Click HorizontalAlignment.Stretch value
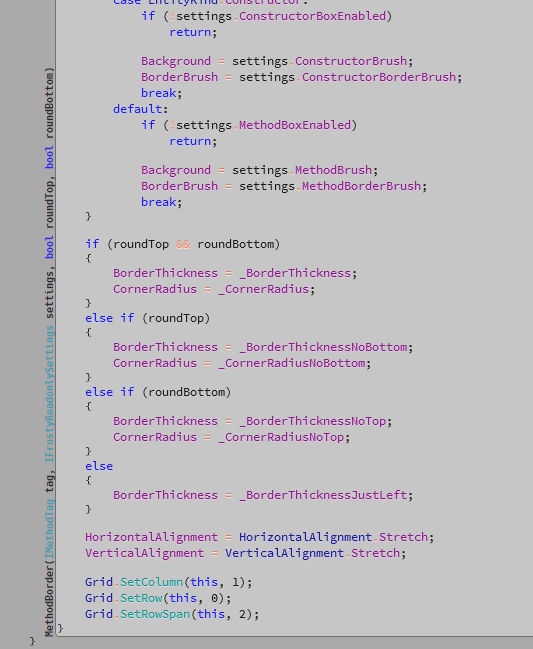This screenshot has width=533, height=649. (334, 537)
